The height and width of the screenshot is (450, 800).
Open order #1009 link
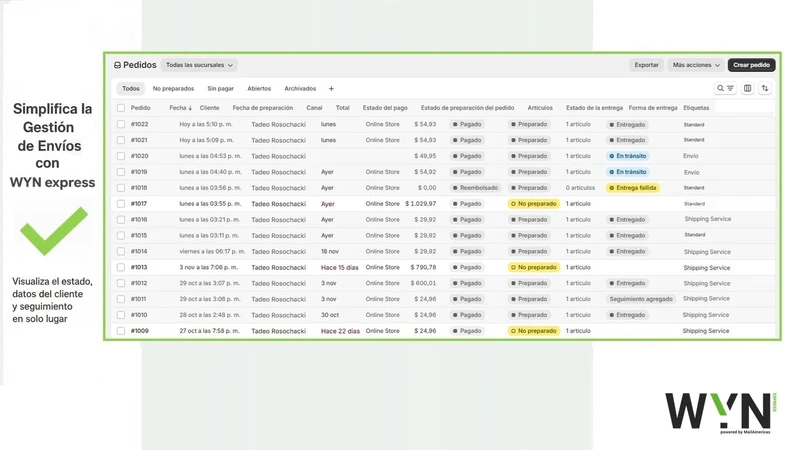coord(139,331)
